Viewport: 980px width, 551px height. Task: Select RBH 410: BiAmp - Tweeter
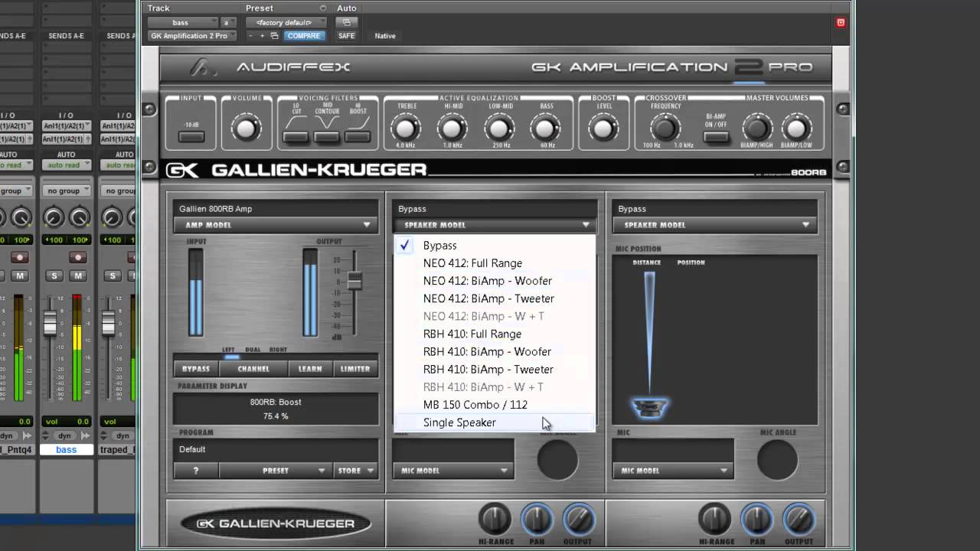pyautogui.click(x=495, y=370)
